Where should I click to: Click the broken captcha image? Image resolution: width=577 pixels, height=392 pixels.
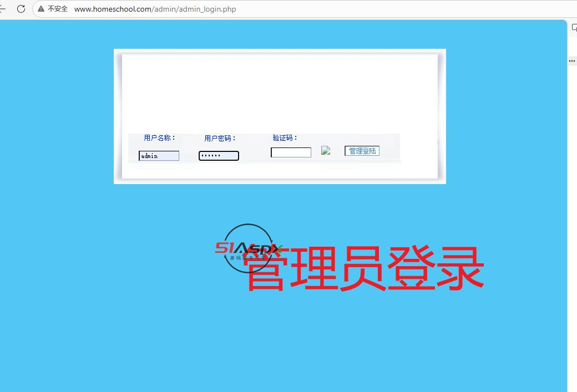point(326,150)
